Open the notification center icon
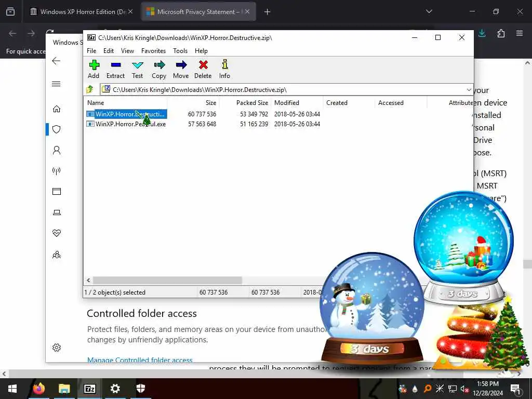The height and width of the screenshot is (399, 532). (x=515, y=389)
